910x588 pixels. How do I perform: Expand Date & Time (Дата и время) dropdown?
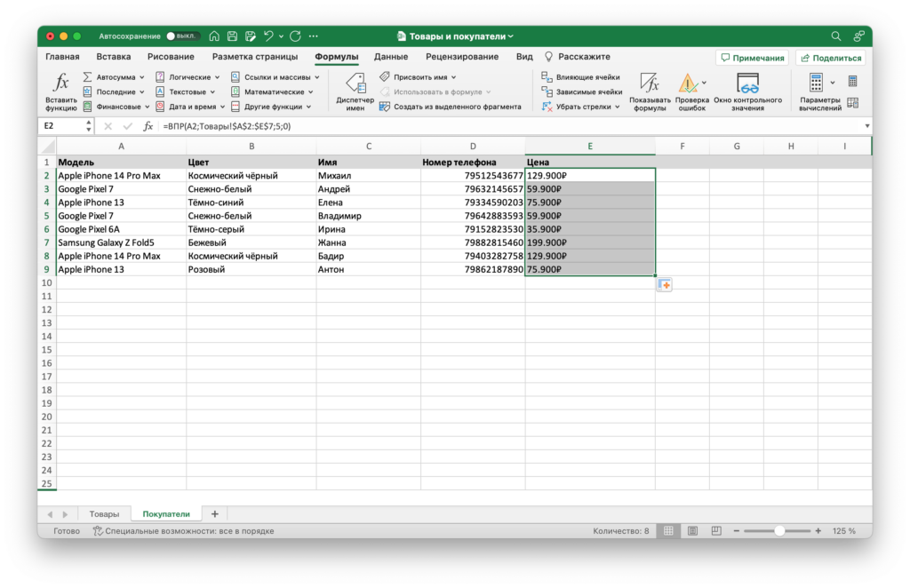coord(222,107)
